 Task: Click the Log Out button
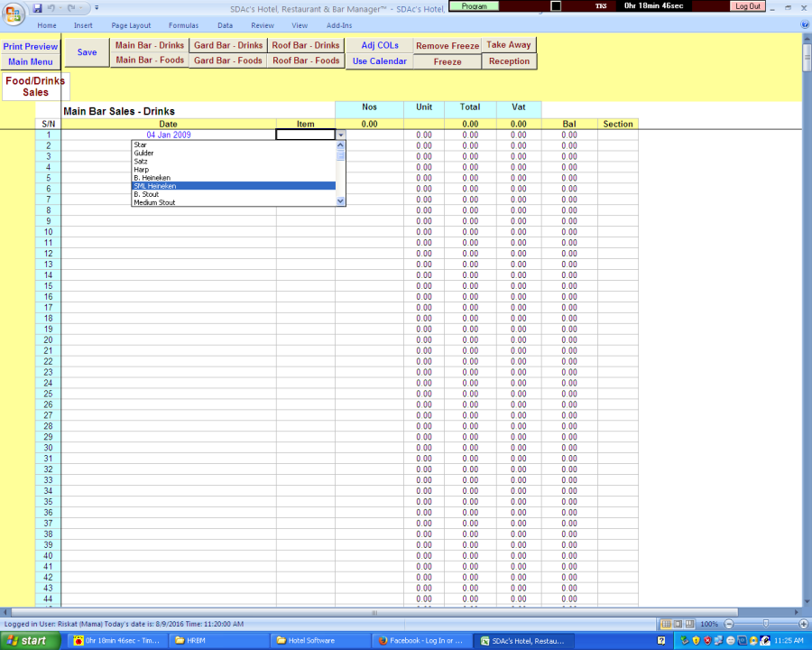[x=748, y=6]
